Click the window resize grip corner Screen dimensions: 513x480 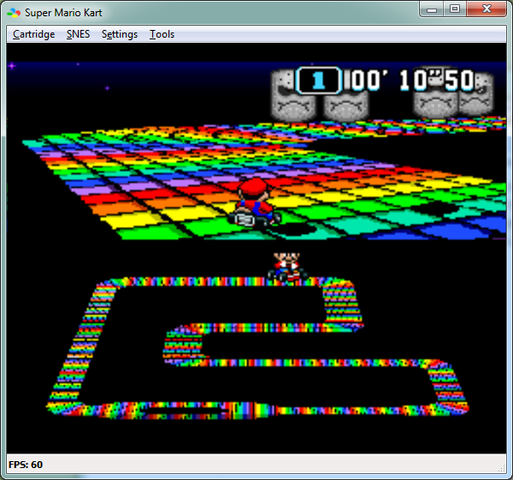tap(501, 468)
